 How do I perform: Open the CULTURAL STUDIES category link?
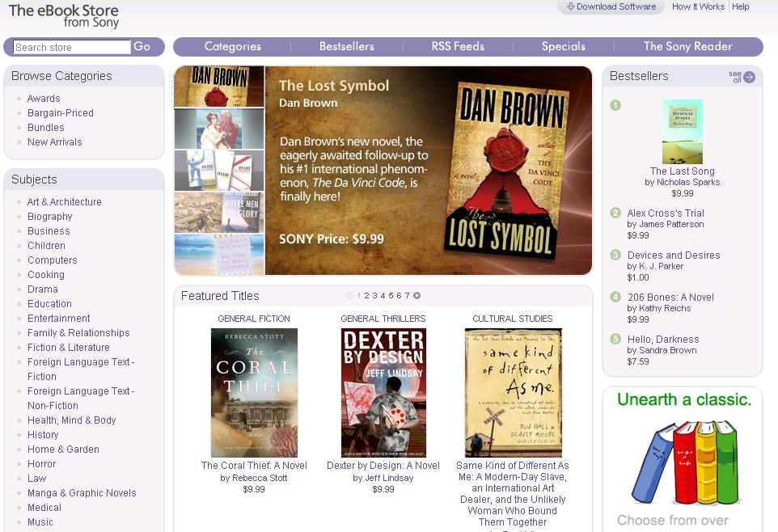[513, 319]
